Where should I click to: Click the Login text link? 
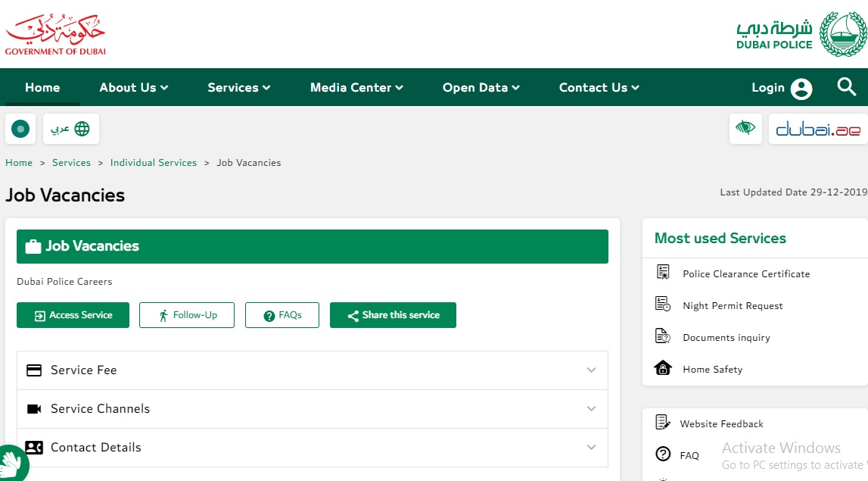(x=768, y=88)
